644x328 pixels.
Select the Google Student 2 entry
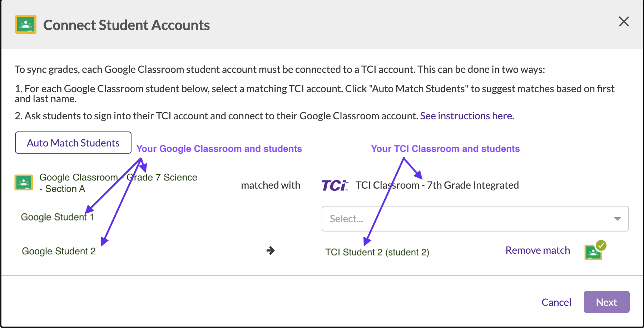(x=59, y=251)
